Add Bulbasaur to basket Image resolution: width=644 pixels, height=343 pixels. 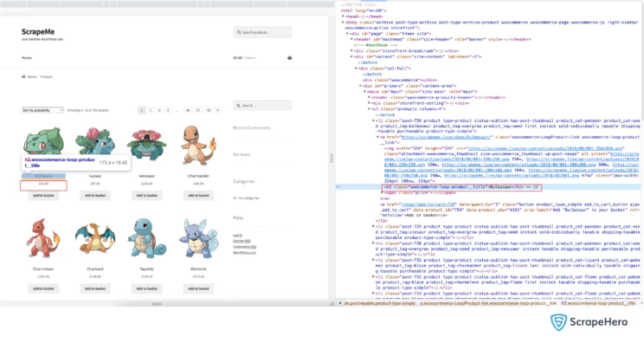tap(43, 196)
